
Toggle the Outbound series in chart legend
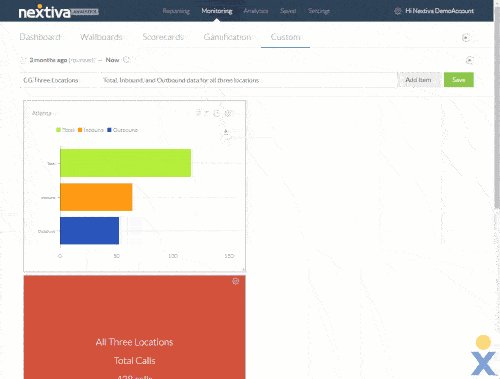(x=122, y=130)
